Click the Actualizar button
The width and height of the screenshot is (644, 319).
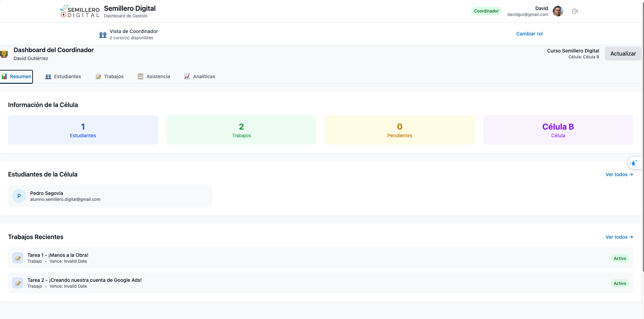click(x=623, y=54)
